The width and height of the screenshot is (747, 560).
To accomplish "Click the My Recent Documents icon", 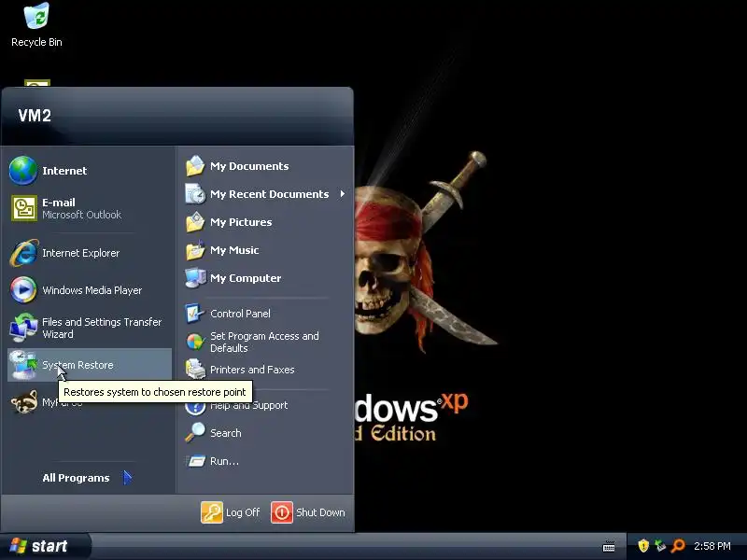I will (x=195, y=194).
